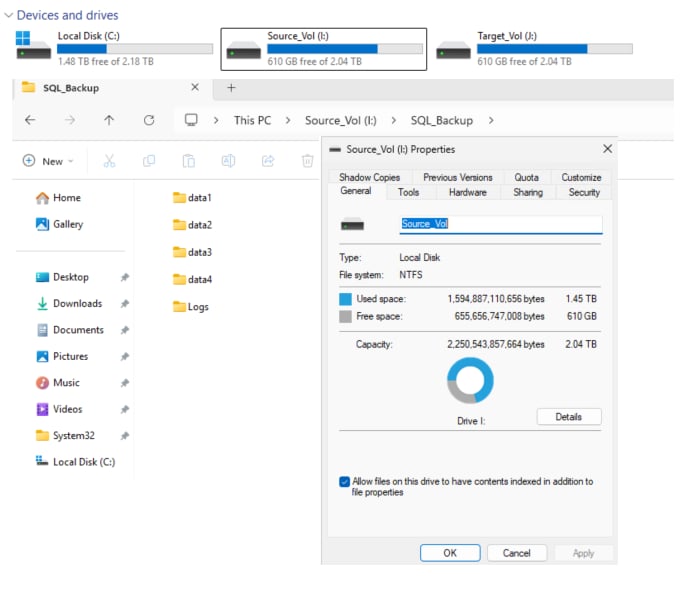Switch to Previous Versions tab
The image size is (684, 590).
click(x=458, y=177)
